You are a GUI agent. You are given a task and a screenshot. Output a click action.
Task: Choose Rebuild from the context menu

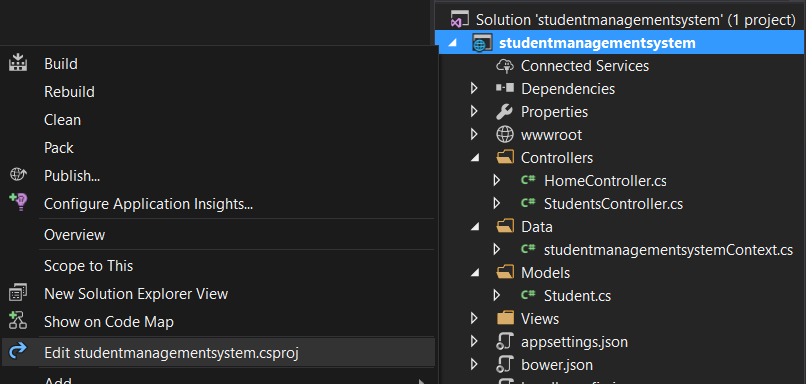click(69, 92)
